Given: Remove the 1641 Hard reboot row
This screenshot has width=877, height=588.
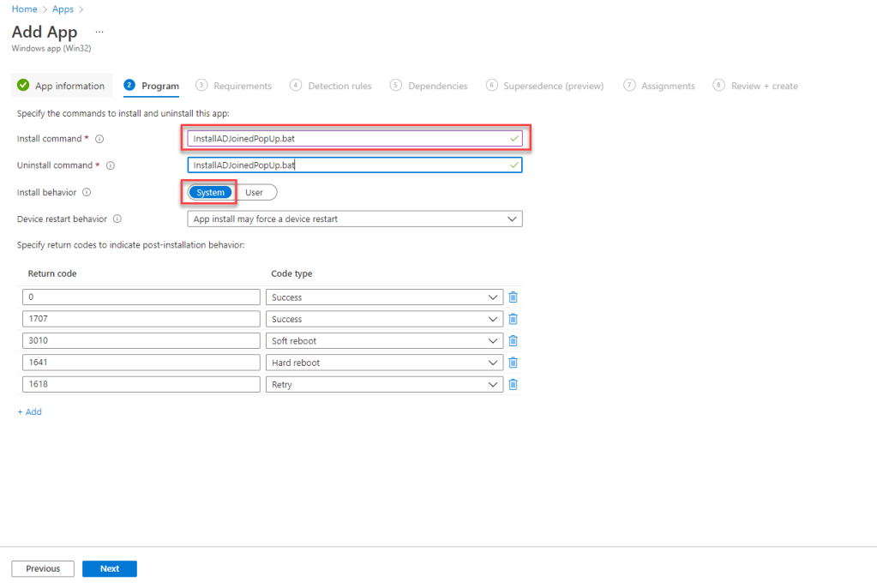Looking at the screenshot, I should tap(513, 363).
